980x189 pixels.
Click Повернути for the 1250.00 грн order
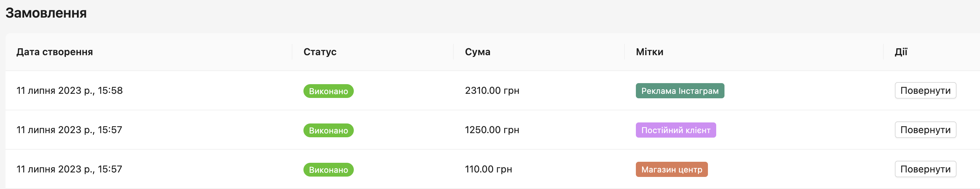coord(925,130)
